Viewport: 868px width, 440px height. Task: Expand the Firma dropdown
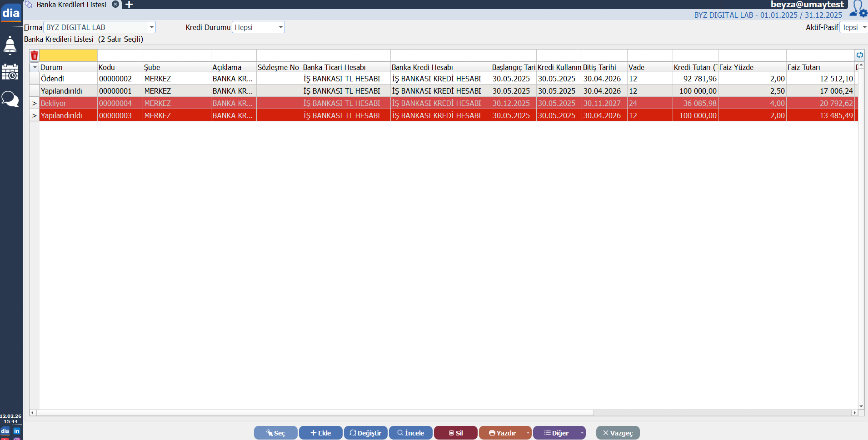click(151, 27)
